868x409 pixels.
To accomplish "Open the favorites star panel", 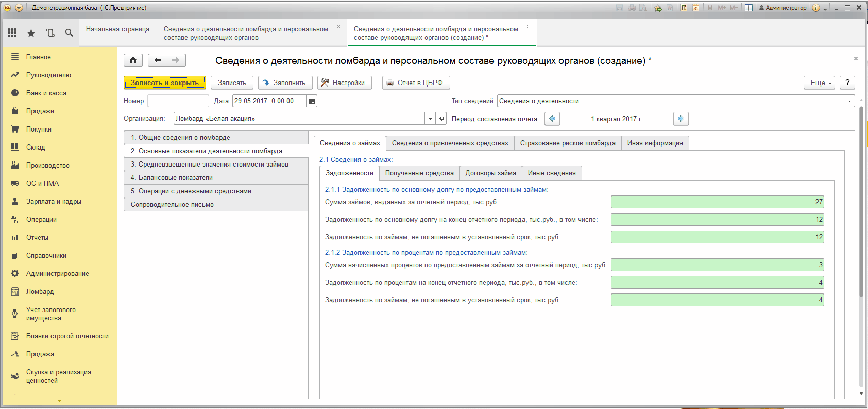I will tap(31, 33).
